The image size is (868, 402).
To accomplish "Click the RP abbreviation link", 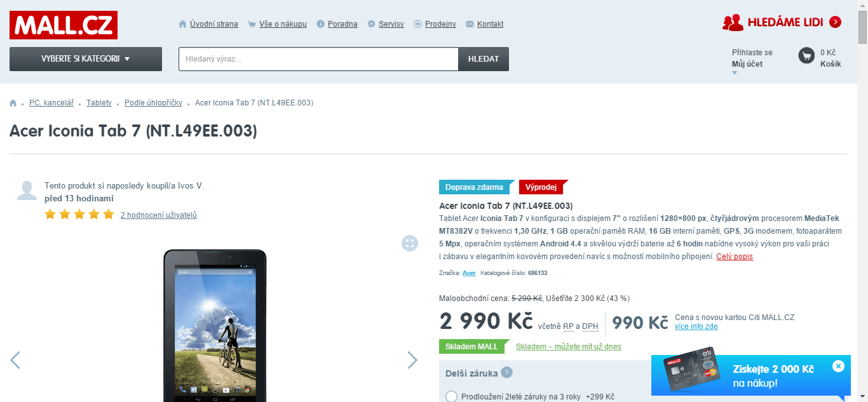I will [568, 326].
